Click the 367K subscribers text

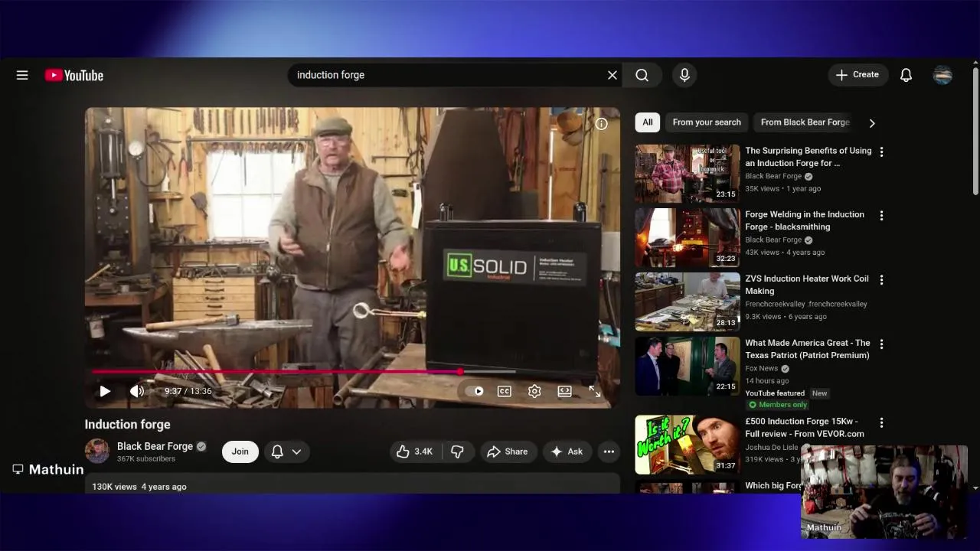click(x=146, y=459)
